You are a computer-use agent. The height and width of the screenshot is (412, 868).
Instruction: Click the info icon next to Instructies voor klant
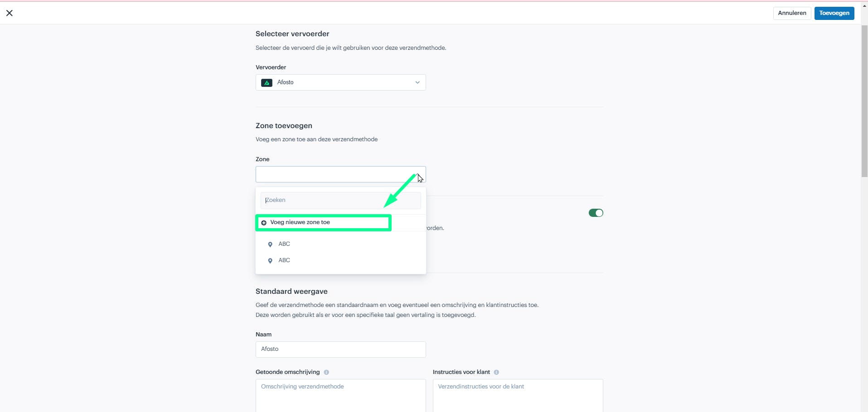(496, 372)
